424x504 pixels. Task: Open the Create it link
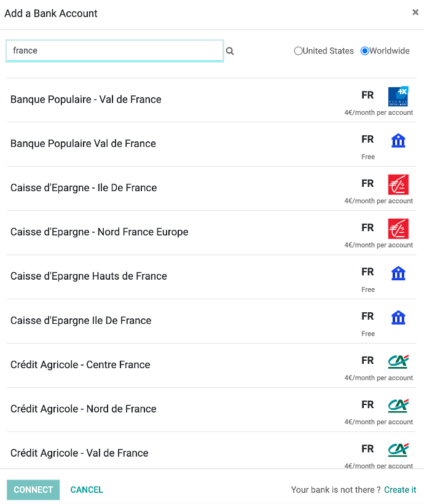coord(400,489)
